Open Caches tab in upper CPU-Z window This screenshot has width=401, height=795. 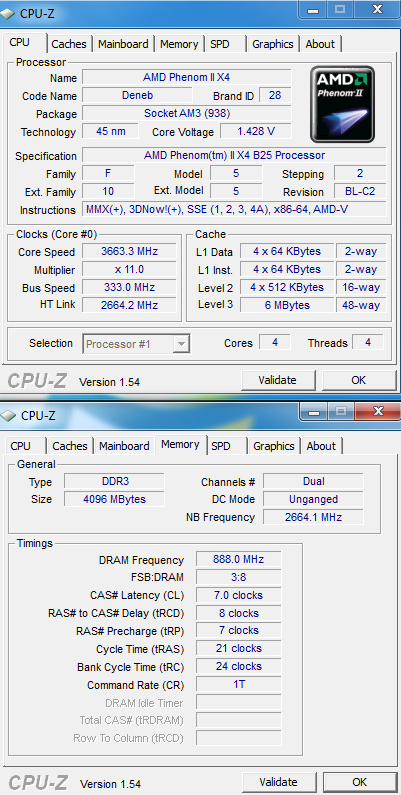tap(69, 44)
